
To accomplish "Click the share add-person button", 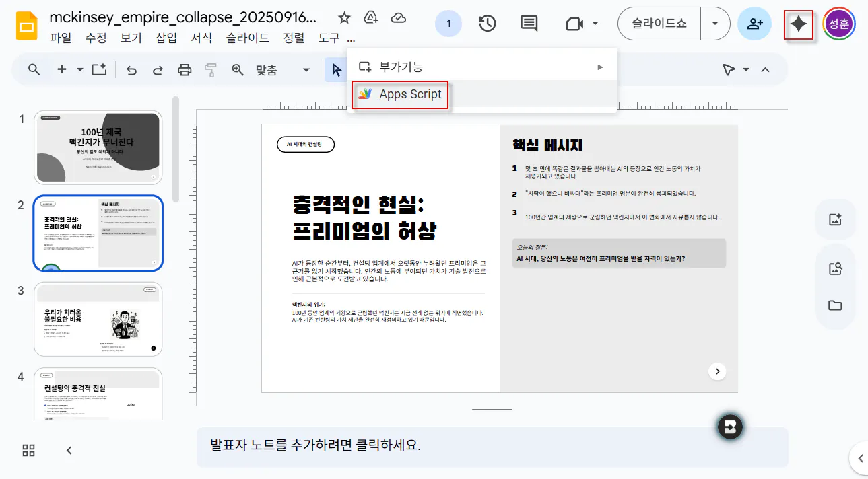I will (x=756, y=24).
